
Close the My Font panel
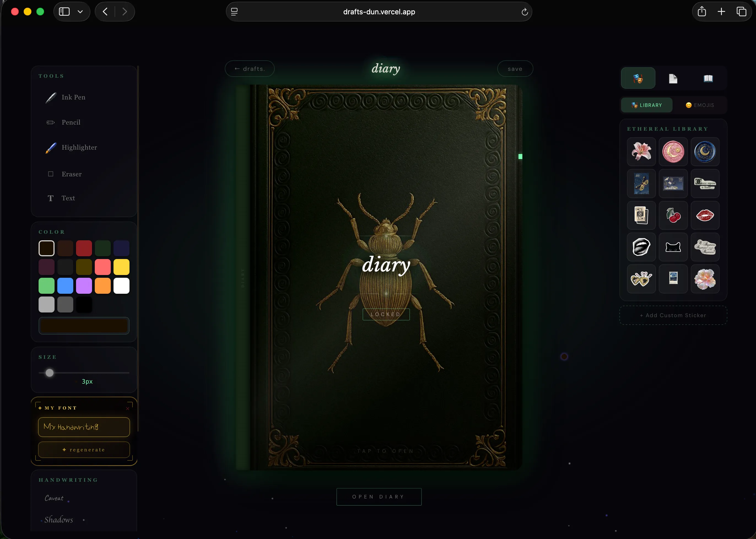coord(128,409)
